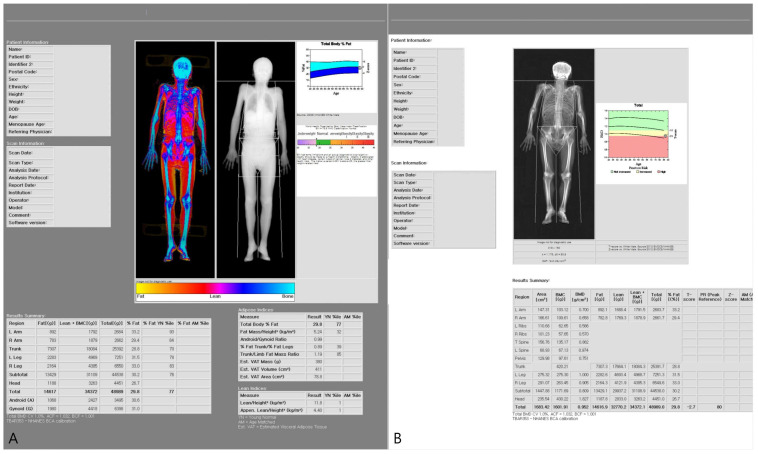This screenshot has width=758, height=454.
Task: Select the Referring Physician label in panel A
Action: point(30,132)
